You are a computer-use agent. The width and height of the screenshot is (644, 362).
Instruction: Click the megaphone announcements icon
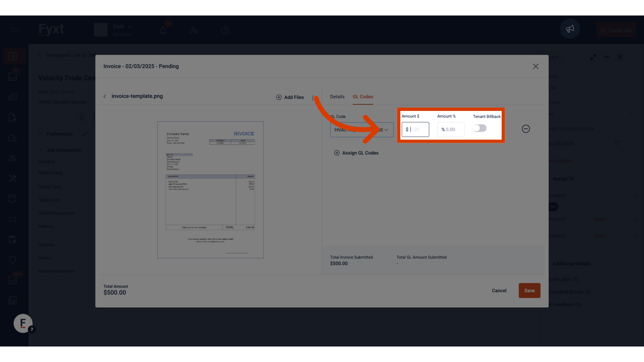pyautogui.click(x=570, y=29)
